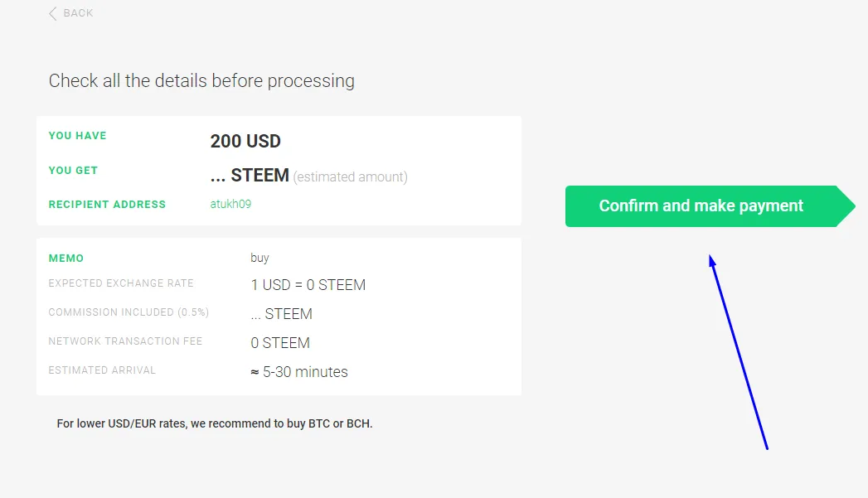The image size is (868, 498).
Task: Click the YOU GET label
Action: [72, 171]
